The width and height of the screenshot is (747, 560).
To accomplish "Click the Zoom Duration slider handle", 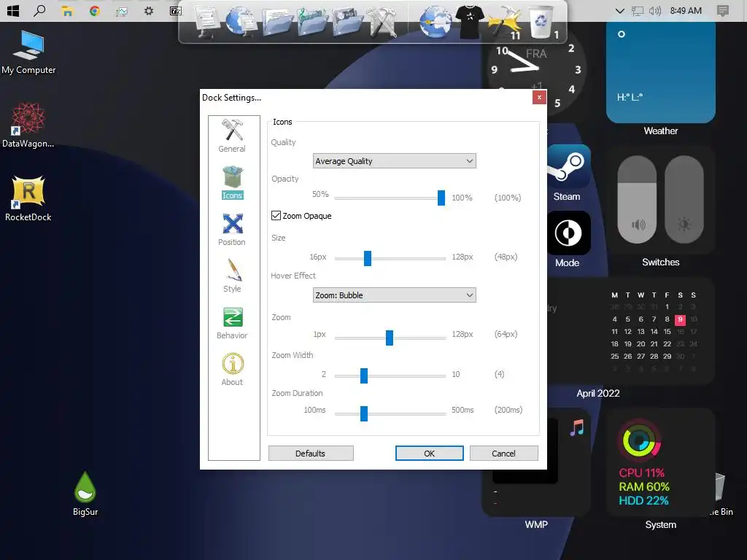I will coord(364,413).
